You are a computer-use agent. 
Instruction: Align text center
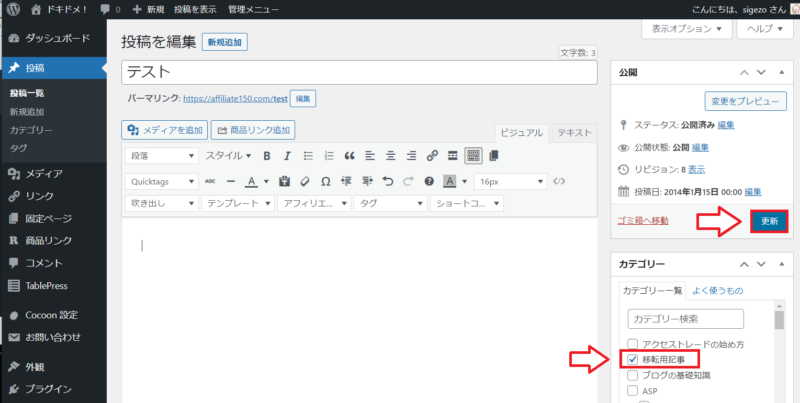tap(391, 156)
